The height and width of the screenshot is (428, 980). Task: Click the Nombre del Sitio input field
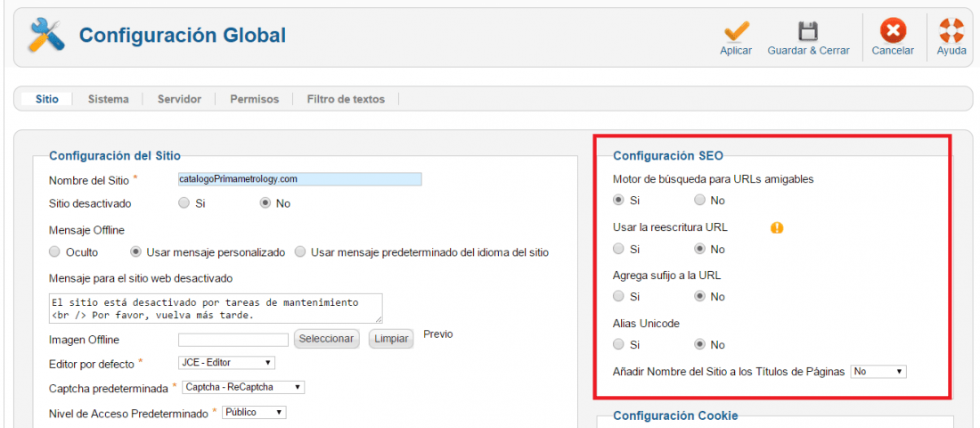[300, 179]
